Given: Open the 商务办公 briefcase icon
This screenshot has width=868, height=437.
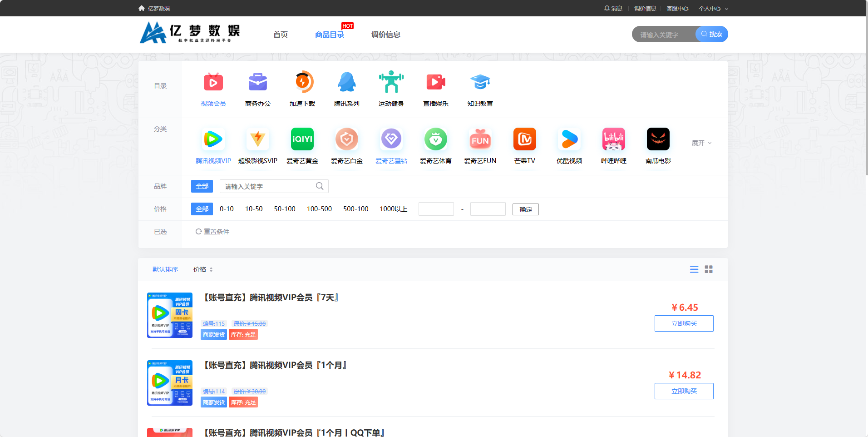Looking at the screenshot, I should pos(258,82).
